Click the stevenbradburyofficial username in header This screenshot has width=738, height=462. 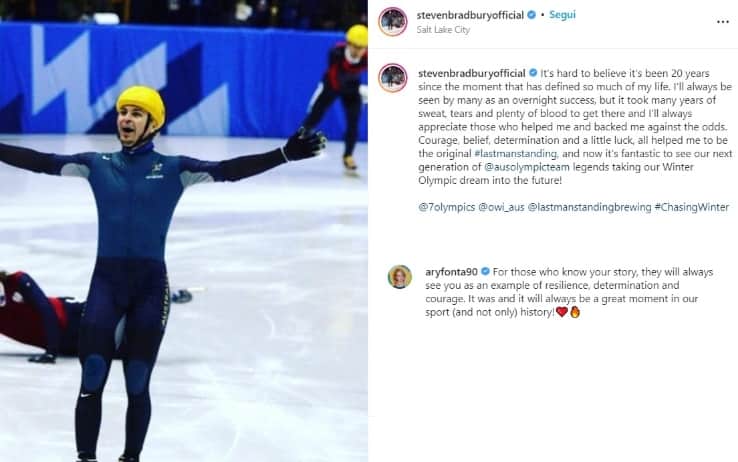point(470,15)
